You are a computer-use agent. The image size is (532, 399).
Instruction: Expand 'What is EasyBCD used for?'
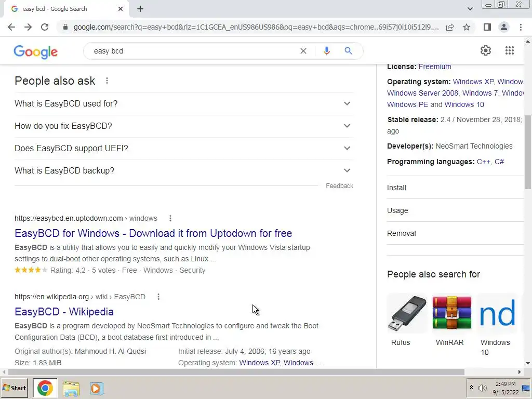pyautogui.click(x=184, y=103)
